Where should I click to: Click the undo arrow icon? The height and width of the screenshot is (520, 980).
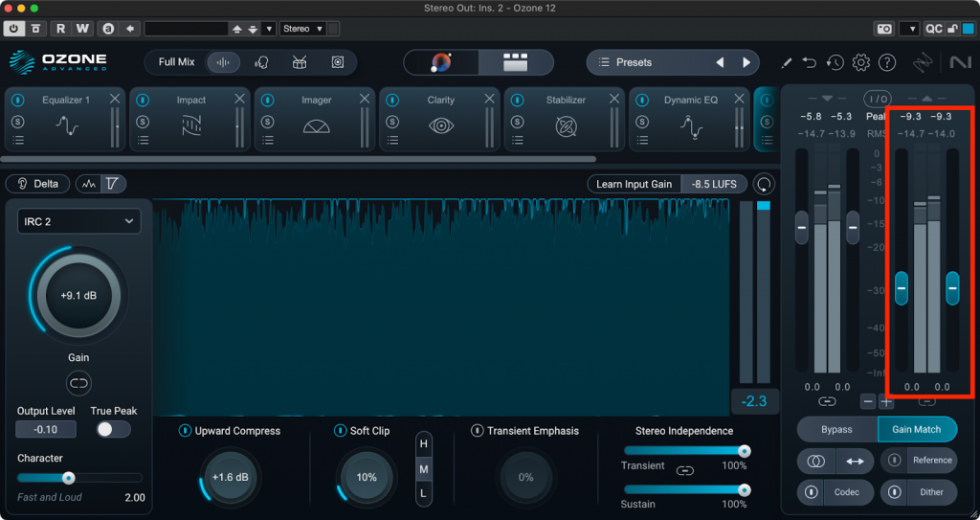point(810,63)
